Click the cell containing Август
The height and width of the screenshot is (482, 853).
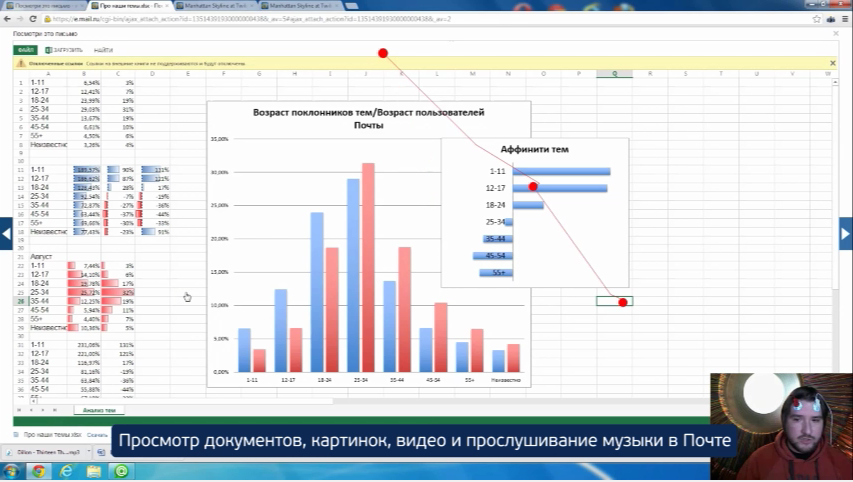tap(48, 256)
